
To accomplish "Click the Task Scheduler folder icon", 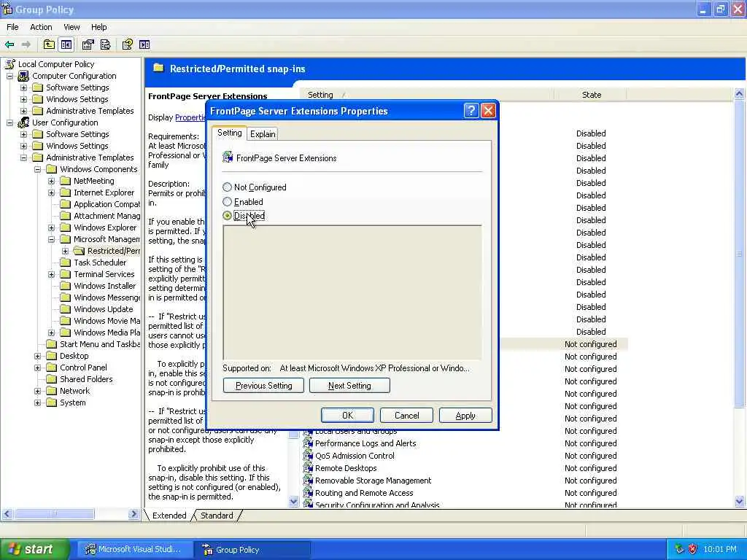I will 65,262.
